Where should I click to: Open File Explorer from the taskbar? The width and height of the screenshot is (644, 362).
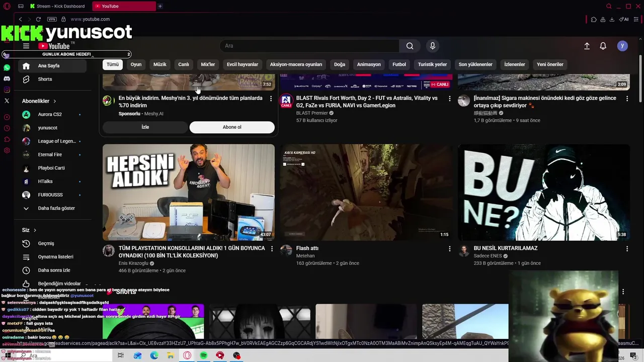click(171, 355)
